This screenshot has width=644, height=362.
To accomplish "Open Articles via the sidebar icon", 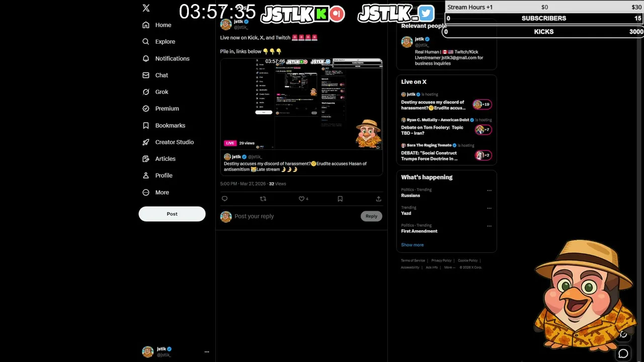I will 146,159.
